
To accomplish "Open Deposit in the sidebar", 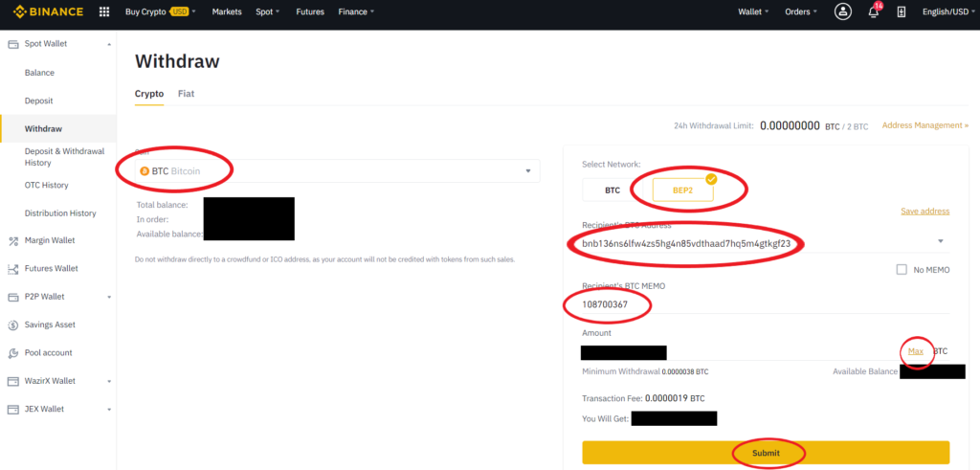I will pyautogui.click(x=38, y=101).
